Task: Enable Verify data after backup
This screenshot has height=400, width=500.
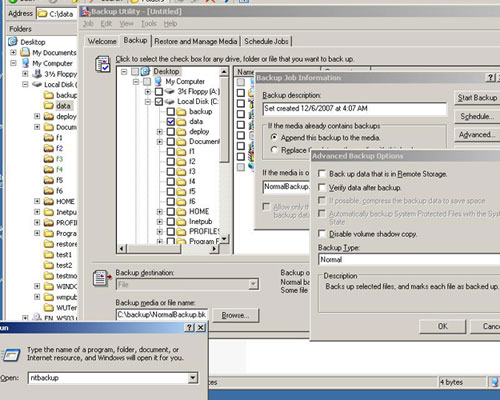Action: 322,187
